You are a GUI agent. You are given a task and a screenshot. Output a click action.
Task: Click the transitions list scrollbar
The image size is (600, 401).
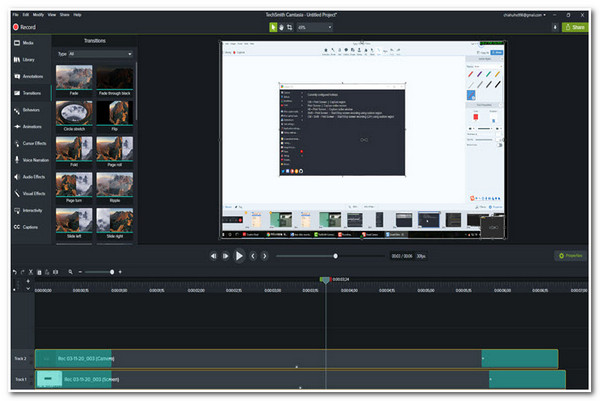(x=136, y=90)
